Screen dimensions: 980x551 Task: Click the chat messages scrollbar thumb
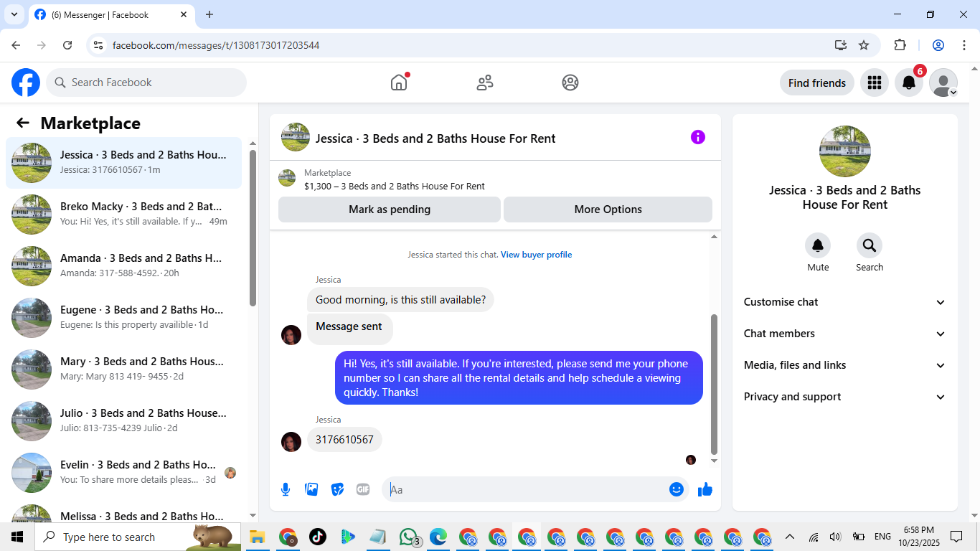click(x=714, y=384)
